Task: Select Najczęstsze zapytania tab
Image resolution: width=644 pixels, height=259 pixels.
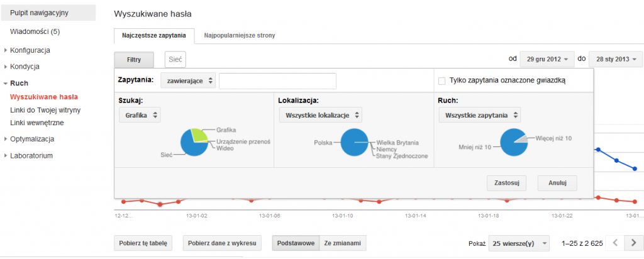Action: pyautogui.click(x=153, y=36)
